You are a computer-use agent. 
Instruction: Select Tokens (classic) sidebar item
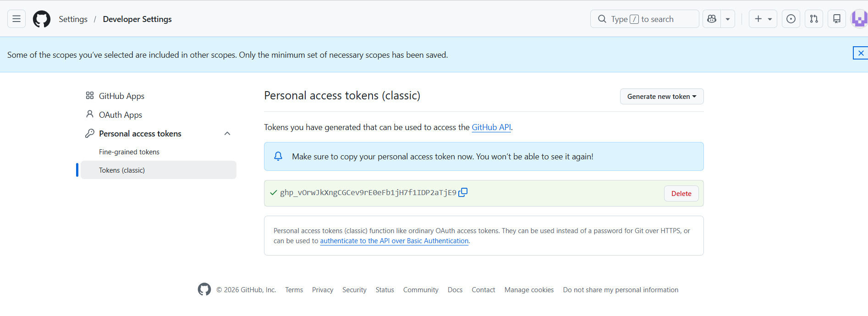[x=159, y=170]
